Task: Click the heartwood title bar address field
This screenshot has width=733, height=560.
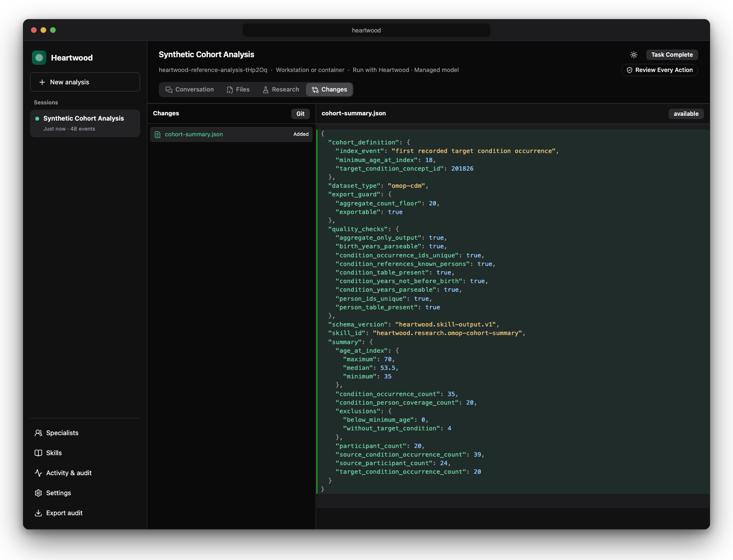Action: (x=366, y=30)
